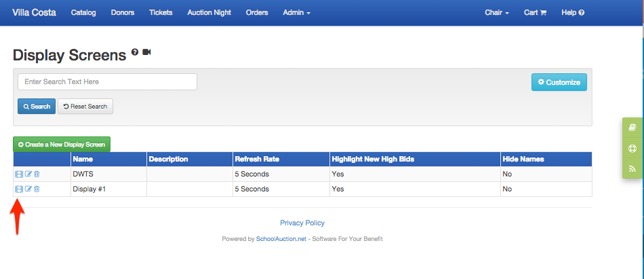Image resolution: width=644 pixels, height=279 pixels.
Task: Edit the Display #1 row
Action: 28,189
